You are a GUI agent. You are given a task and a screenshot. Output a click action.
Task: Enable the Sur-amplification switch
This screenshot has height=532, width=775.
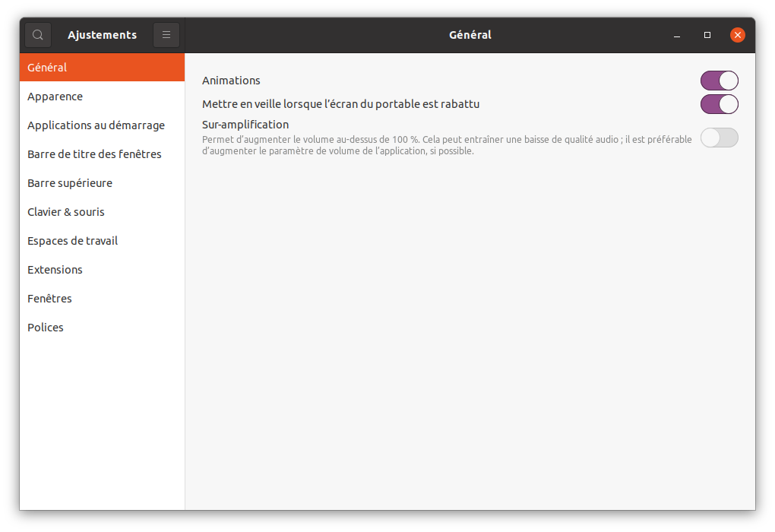pyautogui.click(x=719, y=138)
